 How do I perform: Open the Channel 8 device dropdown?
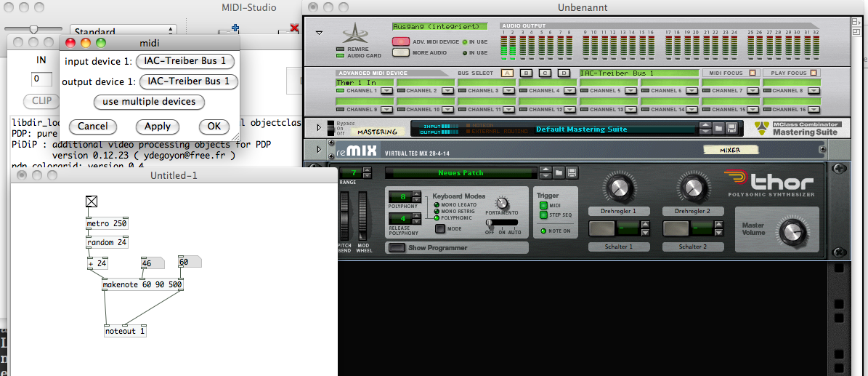tap(814, 90)
